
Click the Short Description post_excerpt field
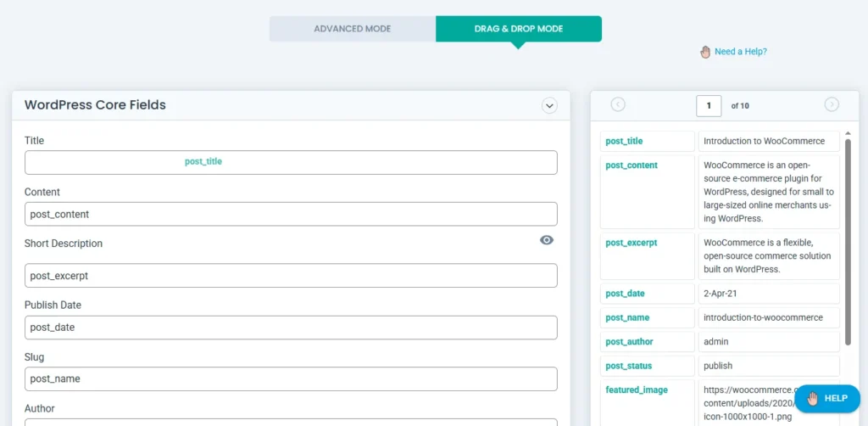pos(291,276)
